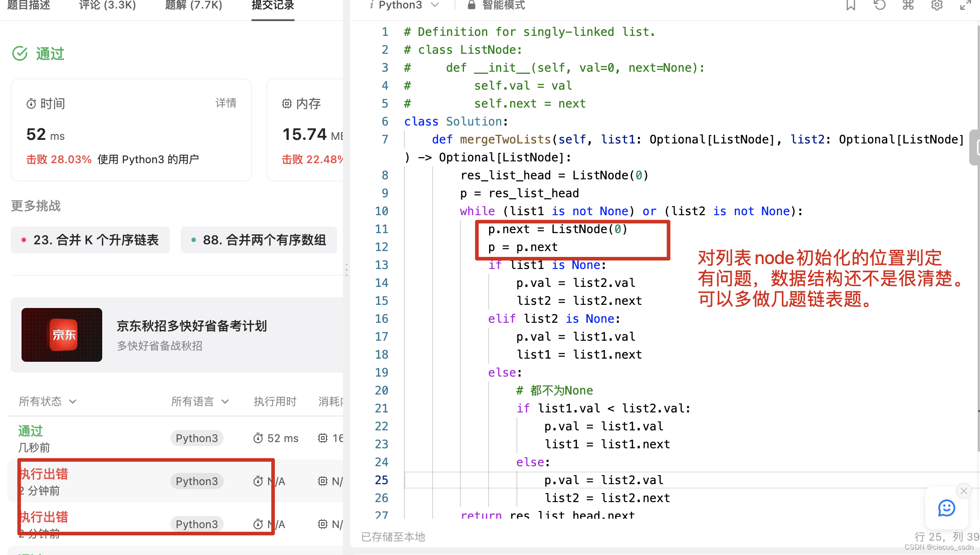Click the clock icon beside 52 ms row
The height and width of the screenshot is (555, 980).
(x=258, y=438)
